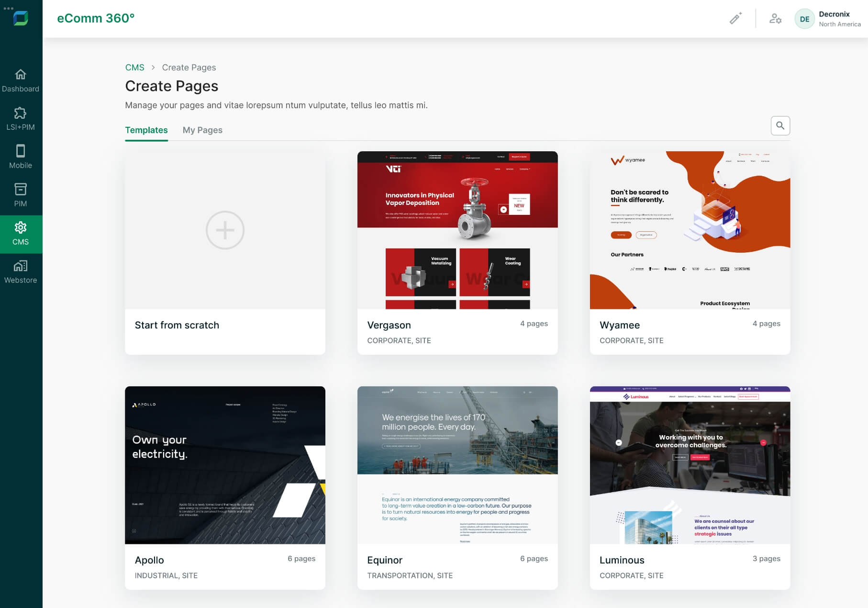Pick the Wyamee template preview
Viewport: 868px width, 608px height.
(690, 230)
